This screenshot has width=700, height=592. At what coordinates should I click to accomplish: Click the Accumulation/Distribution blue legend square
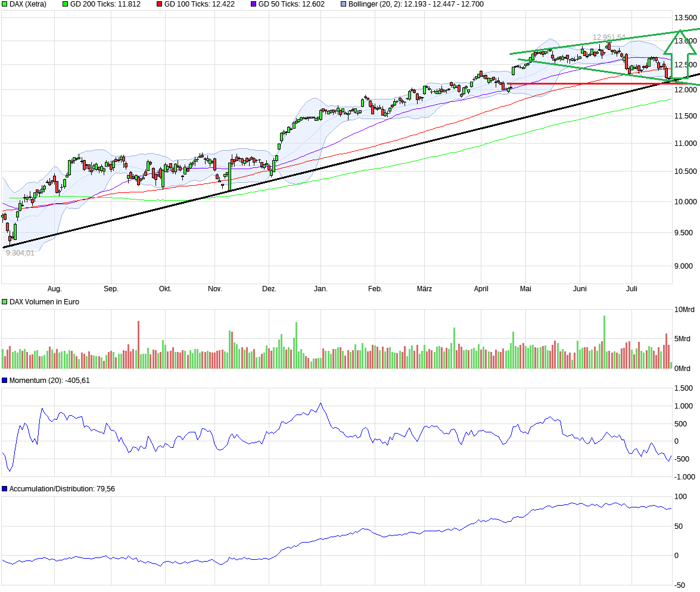pyautogui.click(x=4, y=489)
